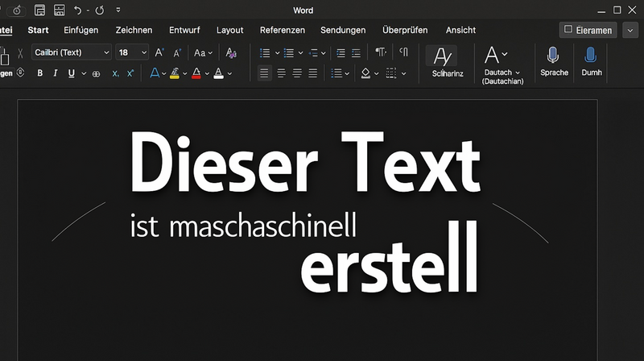Apply subscript formatting
This screenshot has width=644, height=361.
point(115,73)
